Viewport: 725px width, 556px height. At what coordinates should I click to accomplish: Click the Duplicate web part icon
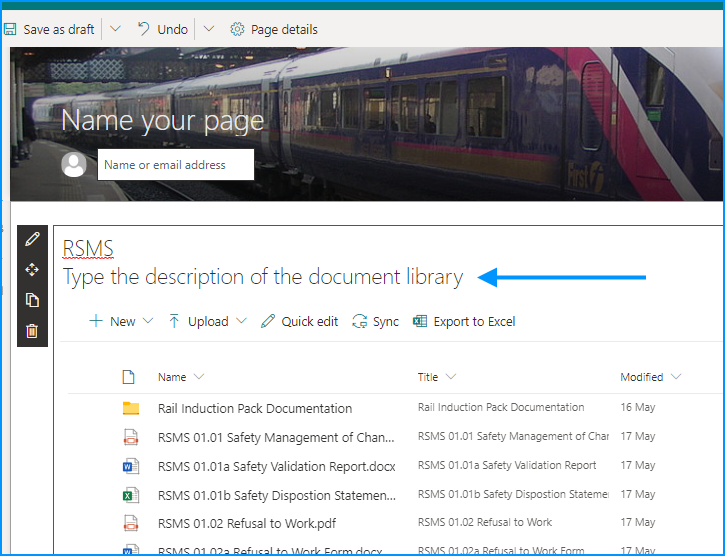click(x=32, y=300)
